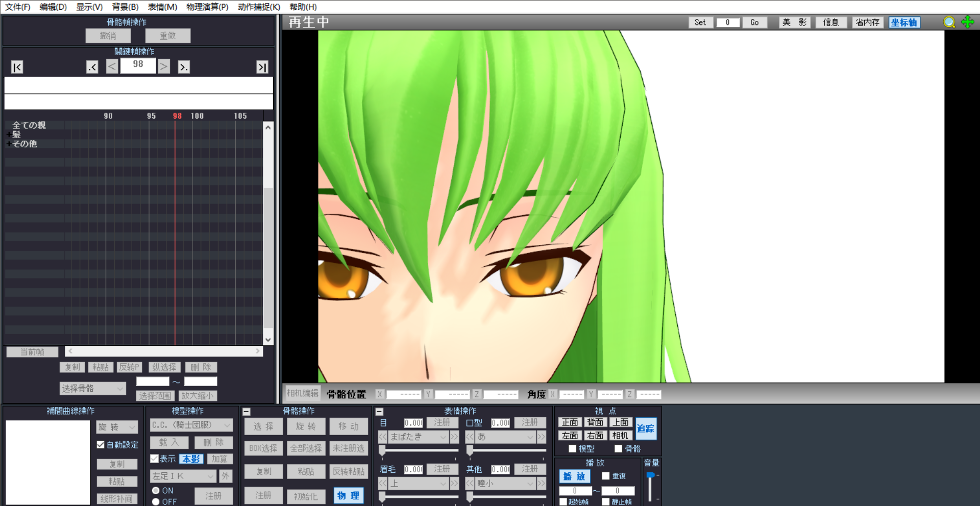The image size is (980, 506).
Task: Open the 左足IK dropdown
Action: coord(183,476)
